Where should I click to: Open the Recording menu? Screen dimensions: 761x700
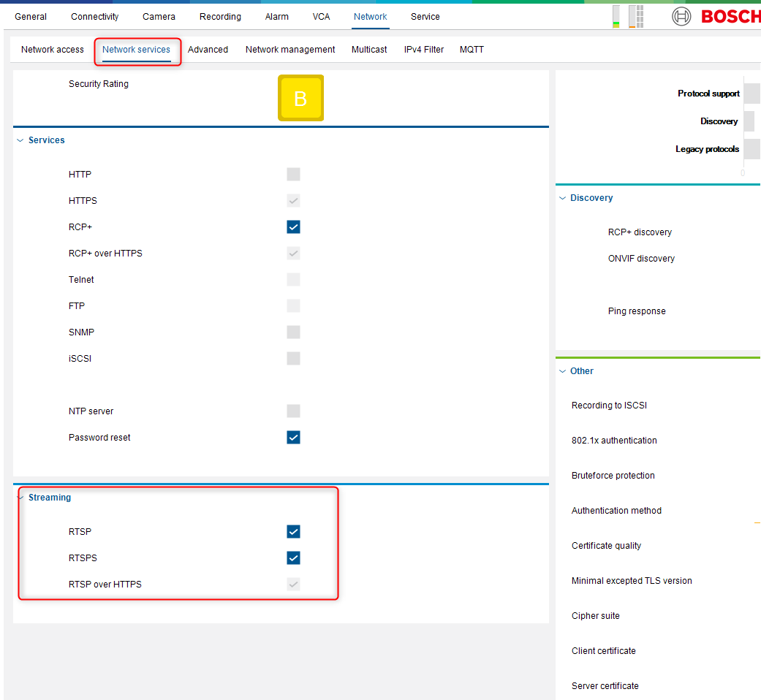click(220, 17)
